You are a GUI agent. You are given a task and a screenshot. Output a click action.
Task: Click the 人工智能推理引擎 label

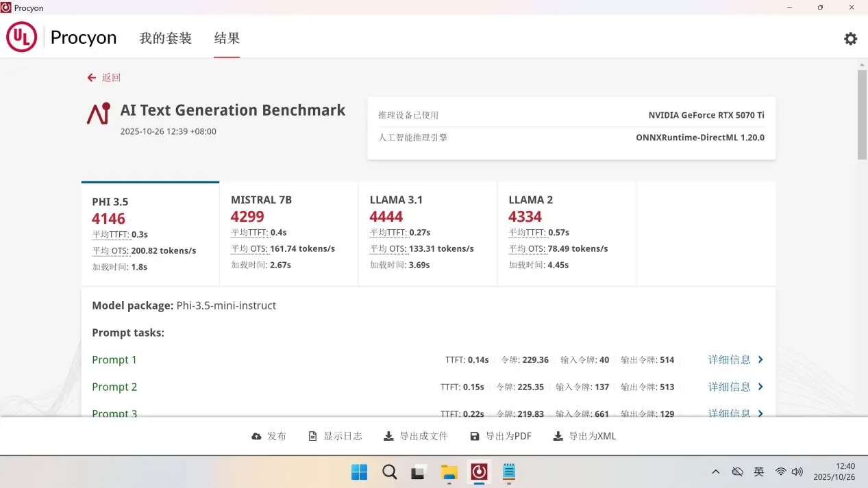(413, 138)
